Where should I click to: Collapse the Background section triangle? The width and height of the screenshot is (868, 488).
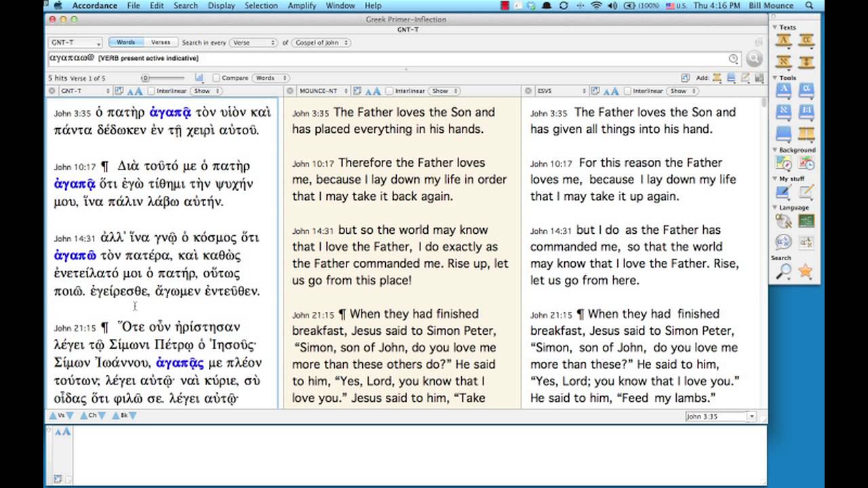[775, 150]
